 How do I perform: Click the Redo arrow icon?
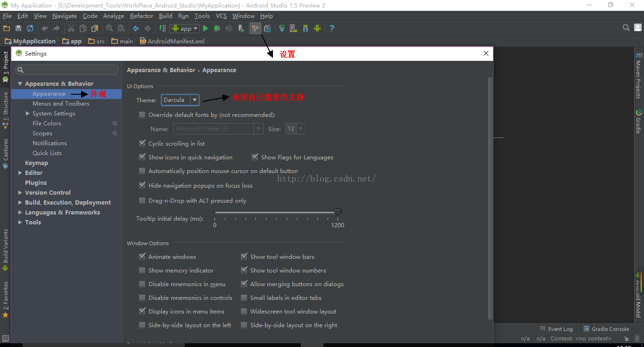57,28
